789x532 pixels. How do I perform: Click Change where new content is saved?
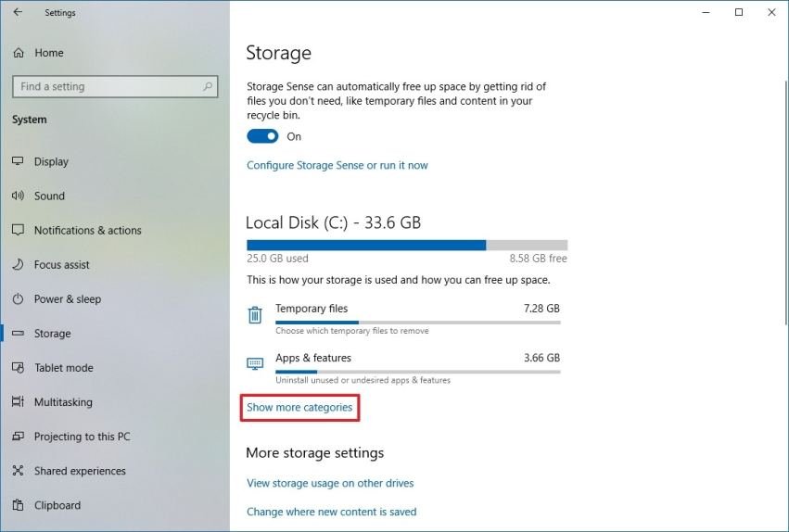pos(331,512)
